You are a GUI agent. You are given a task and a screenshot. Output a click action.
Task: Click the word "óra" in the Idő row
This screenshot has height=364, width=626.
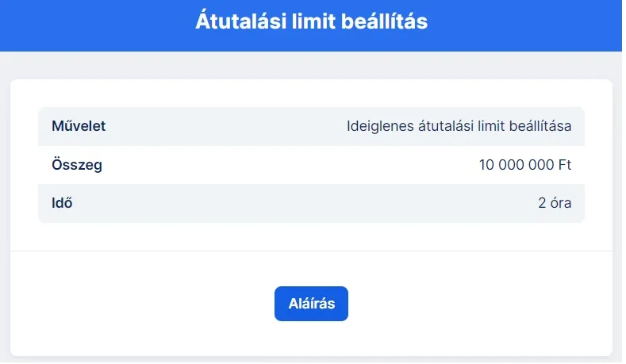(561, 203)
